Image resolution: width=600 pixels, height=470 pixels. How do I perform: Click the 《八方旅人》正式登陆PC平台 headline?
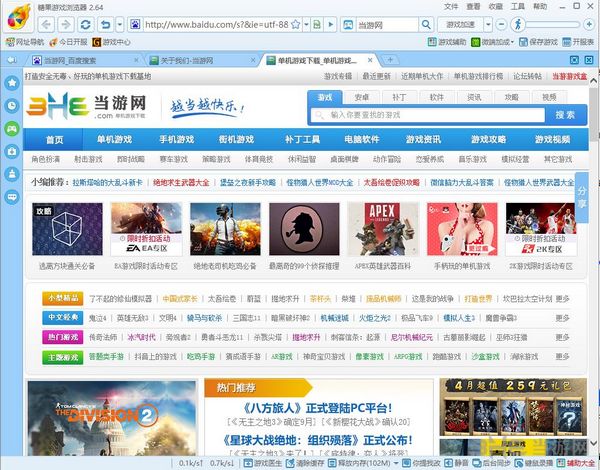click(318, 408)
